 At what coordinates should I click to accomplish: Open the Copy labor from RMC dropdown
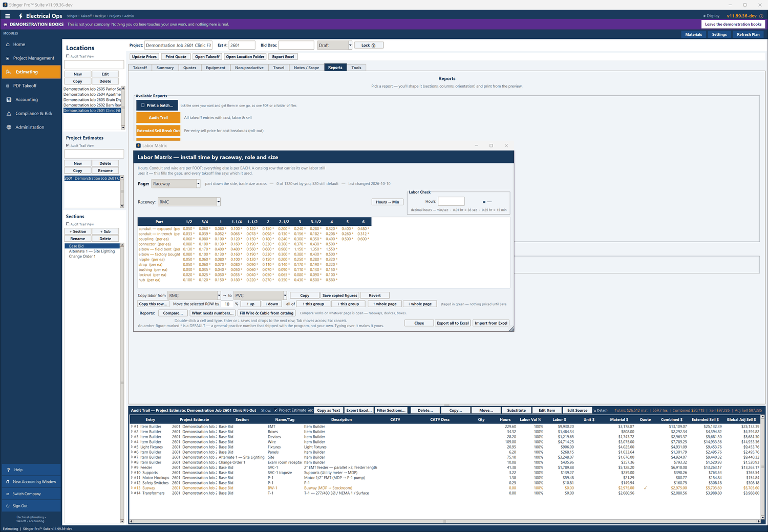coord(219,295)
